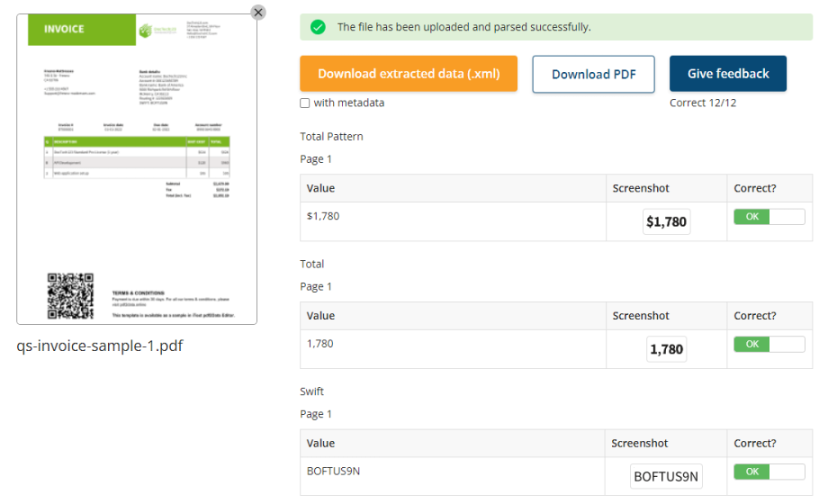
Task: Click the green INVOICE header in preview
Action: click(x=65, y=29)
